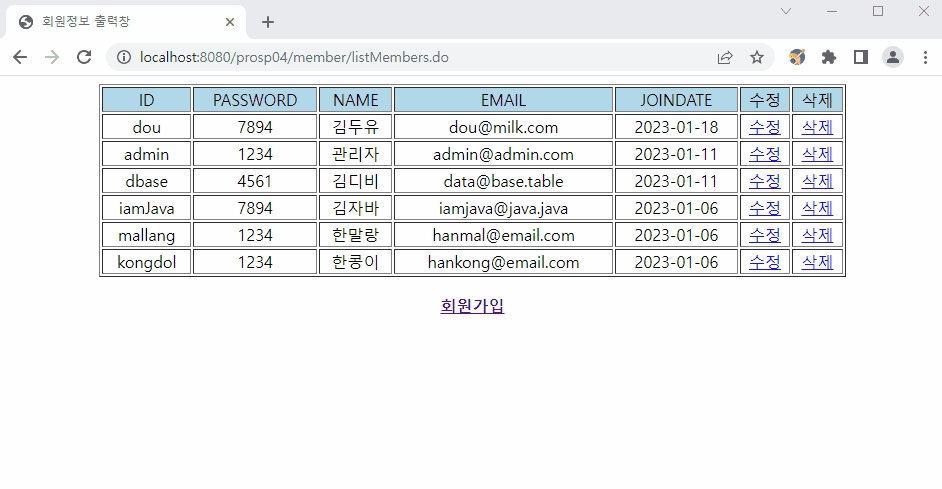Click the JOINDATE column header
942x489 pixels.
pos(676,100)
